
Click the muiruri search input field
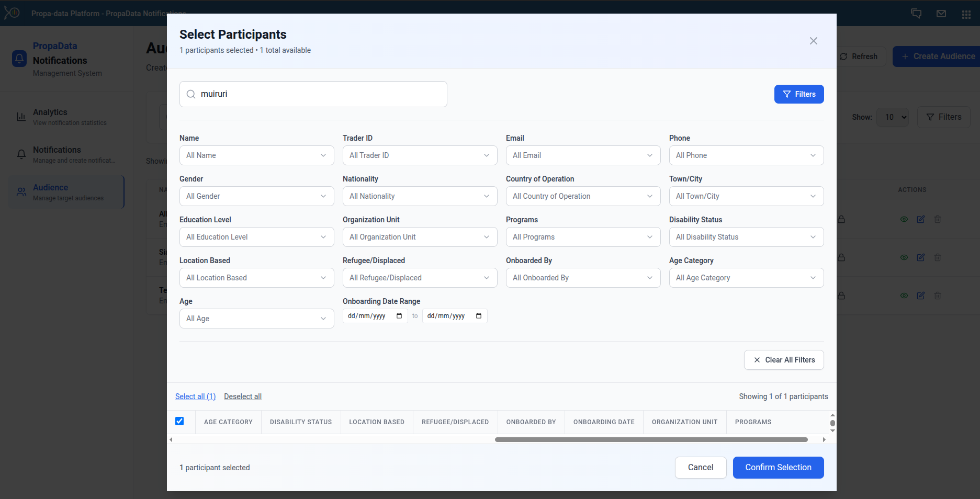tap(319, 94)
